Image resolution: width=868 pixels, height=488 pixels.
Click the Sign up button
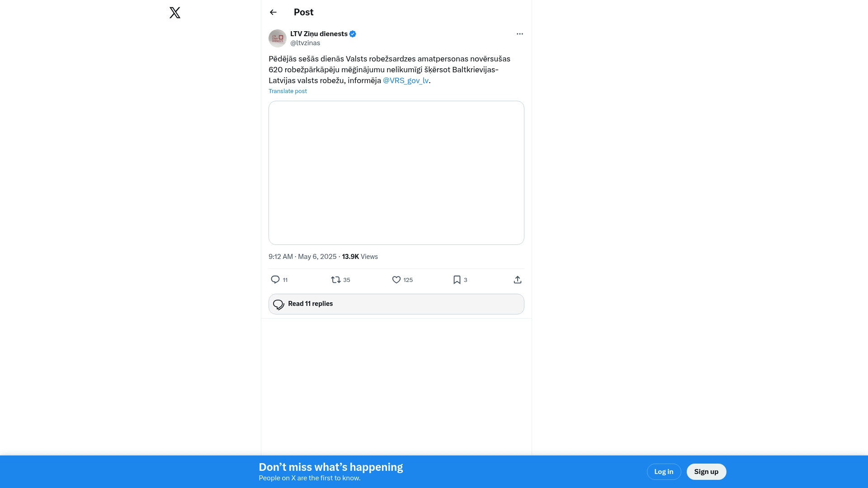coord(706,472)
